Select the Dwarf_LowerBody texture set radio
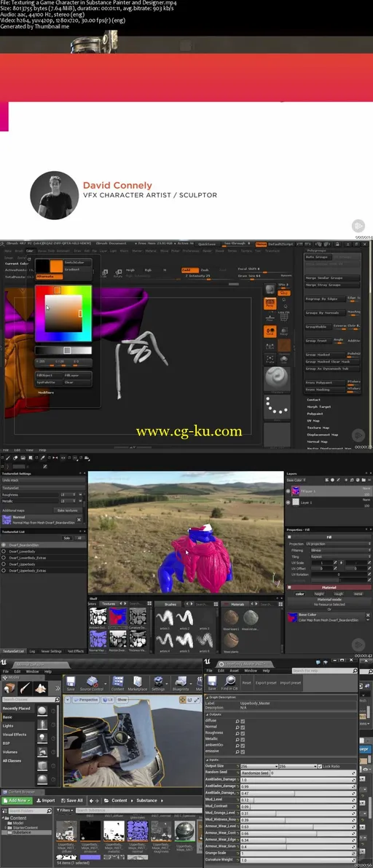373x868 pixels. click(x=4, y=551)
